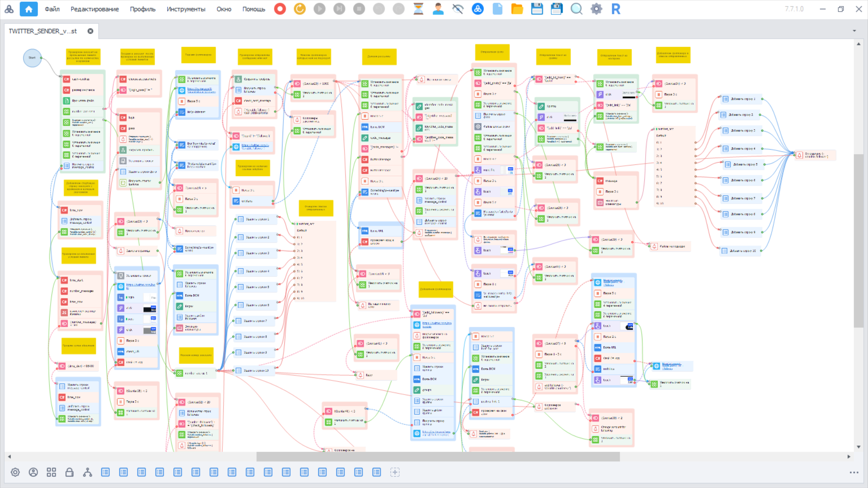The height and width of the screenshot is (488, 868).
Task: Click the Start node on canvas
Action: pos(32,58)
